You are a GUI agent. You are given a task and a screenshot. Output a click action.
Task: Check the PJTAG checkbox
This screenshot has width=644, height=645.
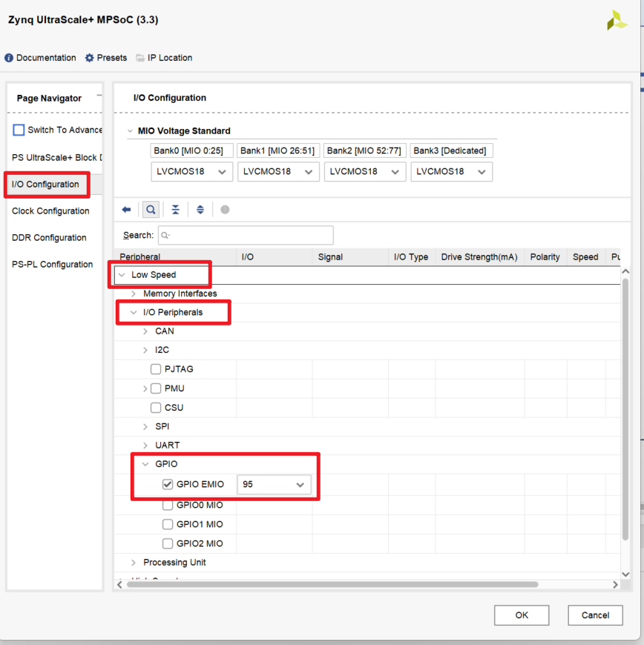pyautogui.click(x=156, y=369)
